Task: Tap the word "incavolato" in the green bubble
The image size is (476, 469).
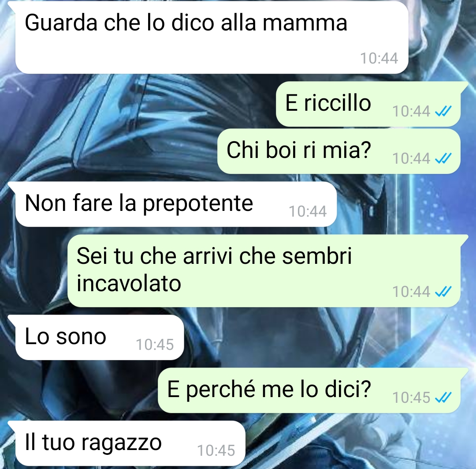Action: click(x=129, y=284)
